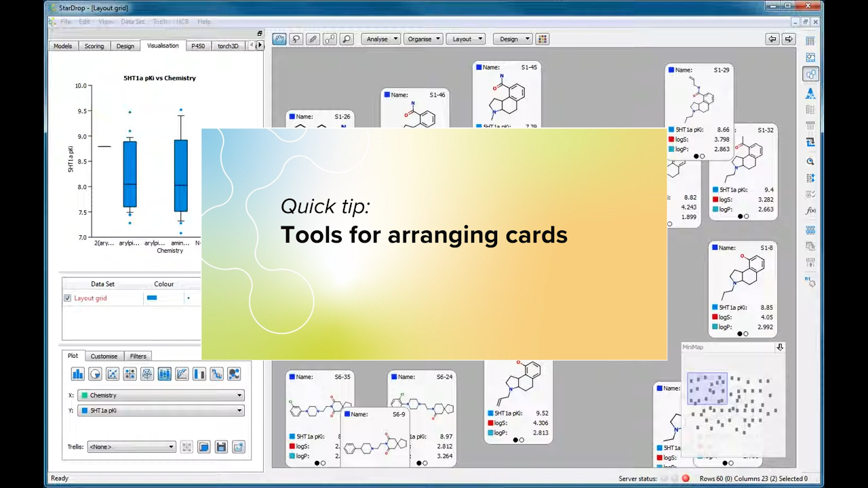This screenshot has width=868, height=488.
Task: Click the red server status indicator
Action: click(x=686, y=479)
